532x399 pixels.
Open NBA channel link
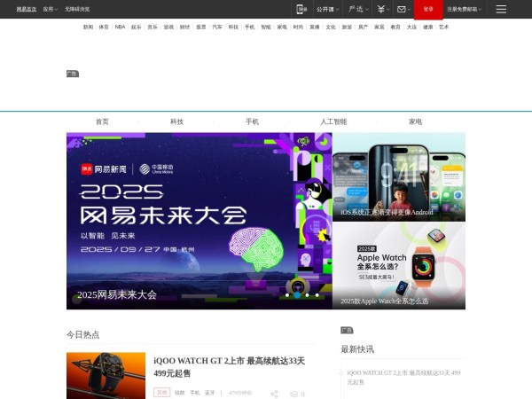coord(120,27)
